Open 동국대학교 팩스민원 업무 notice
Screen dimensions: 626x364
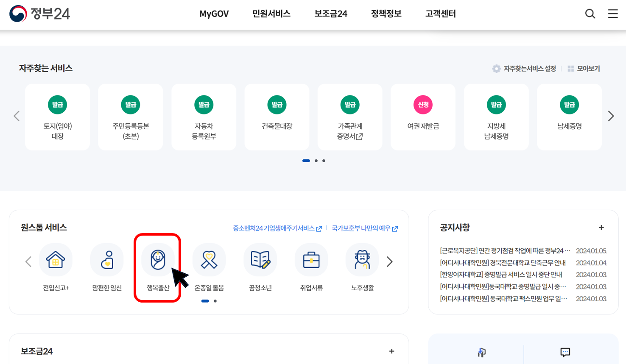tap(503, 299)
